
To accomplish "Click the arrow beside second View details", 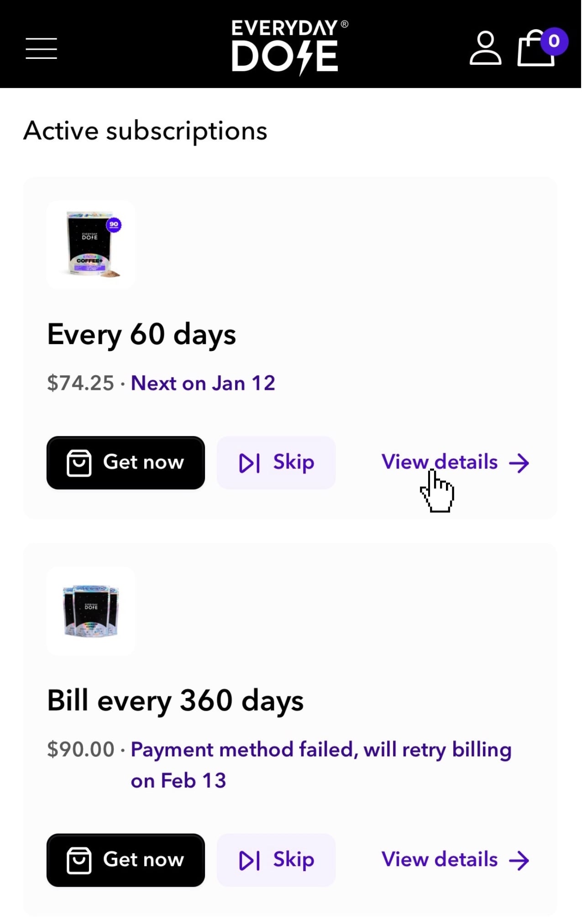I will tap(519, 861).
